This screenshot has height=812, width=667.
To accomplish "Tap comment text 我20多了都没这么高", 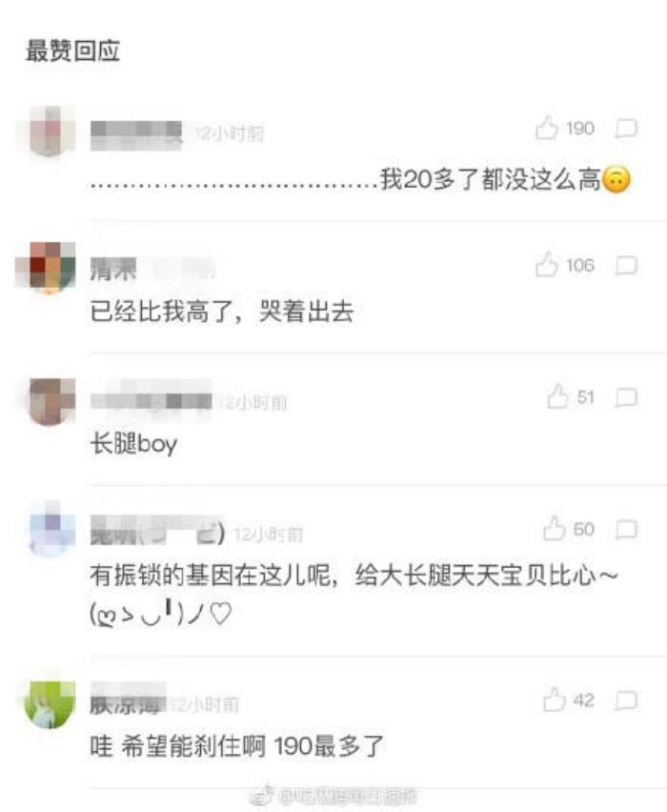I will point(490,180).
